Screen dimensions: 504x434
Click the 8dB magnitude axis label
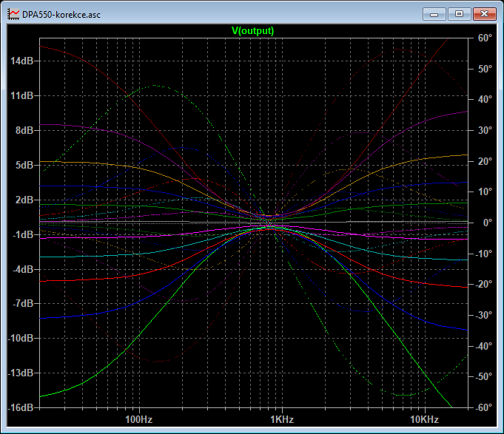[x=24, y=130]
